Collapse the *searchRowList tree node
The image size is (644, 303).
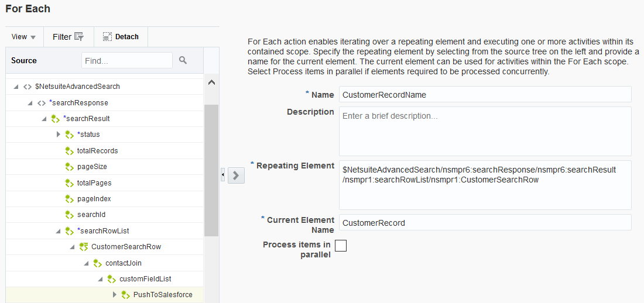[x=59, y=231]
